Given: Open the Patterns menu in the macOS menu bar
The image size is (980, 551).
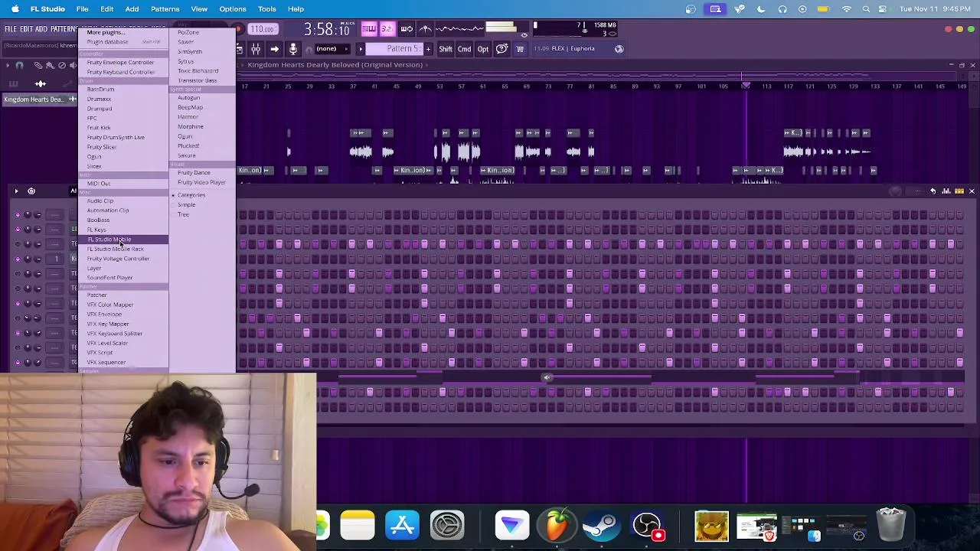Looking at the screenshot, I should tap(165, 9).
